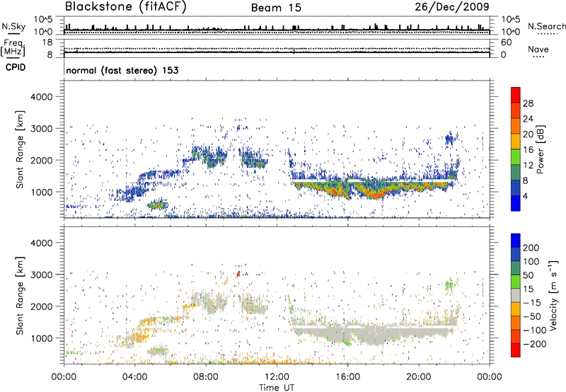Click the velocity panel 'Slant Range [km]' label
This screenshot has height=392, width=566.
[20, 295]
